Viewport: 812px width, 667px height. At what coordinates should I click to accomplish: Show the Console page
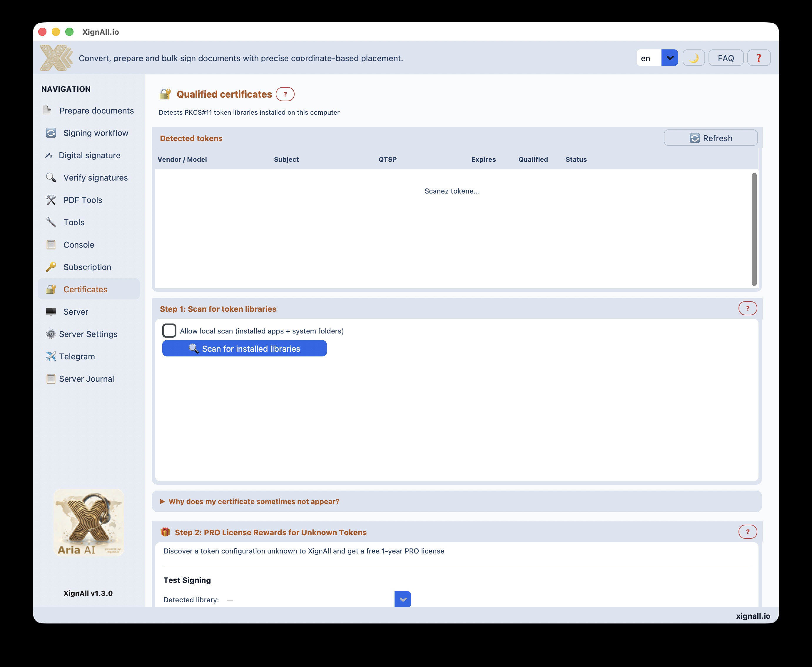pyautogui.click(x=89, y=244)
